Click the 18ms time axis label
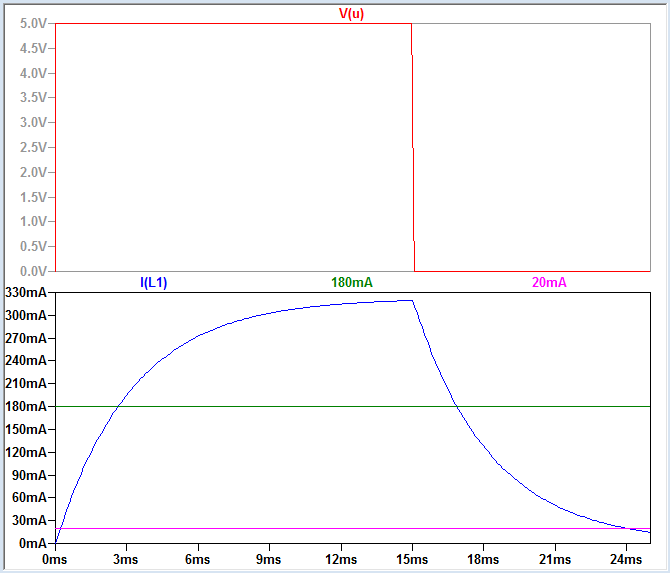 (x=483, y=559)
